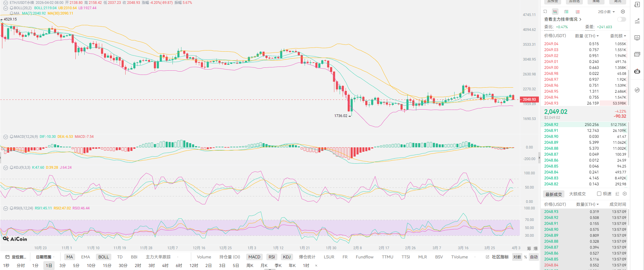Image resolution: width=644 pixels, height=270 pixels.
Task: Collapse the MACD indicator panel chevron
Action: coord(5,137)
